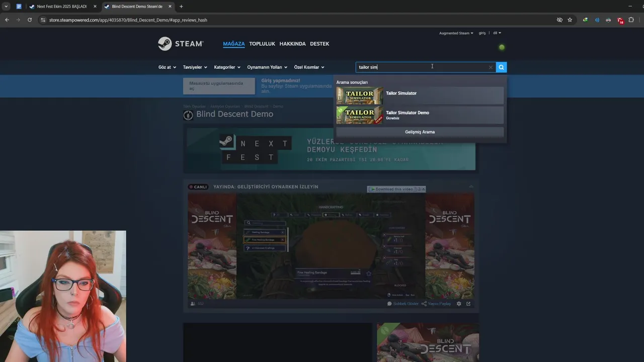Open the TOPLULUK community tab
644x362 pixels.
point(262,44)
